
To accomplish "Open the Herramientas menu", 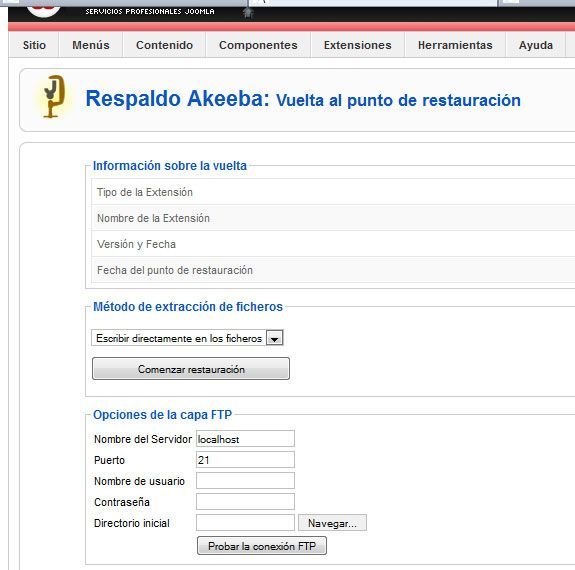I will click(455, 45).
